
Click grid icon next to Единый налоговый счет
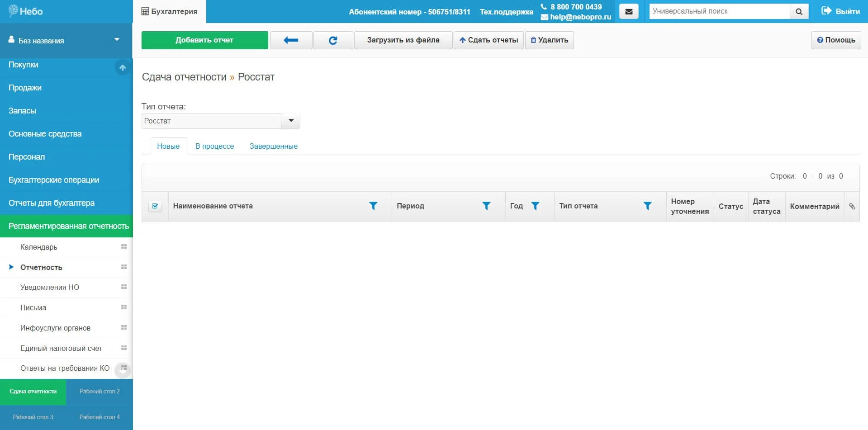point(124,348)
